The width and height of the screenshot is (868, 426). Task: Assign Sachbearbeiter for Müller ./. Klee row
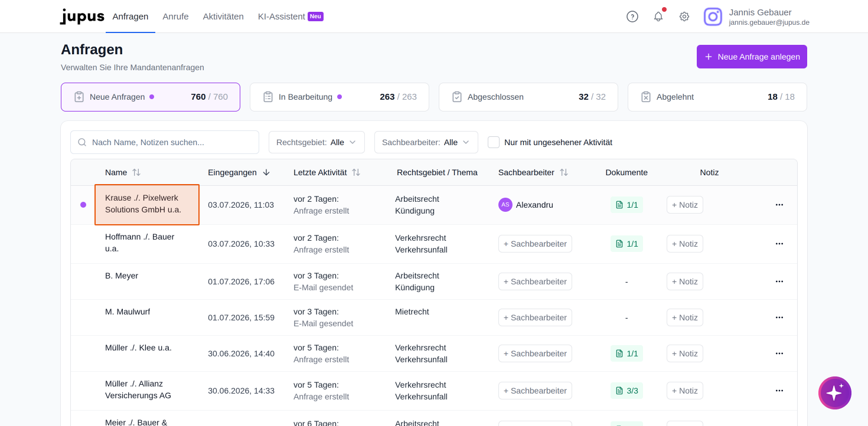[x=535, y=353]
